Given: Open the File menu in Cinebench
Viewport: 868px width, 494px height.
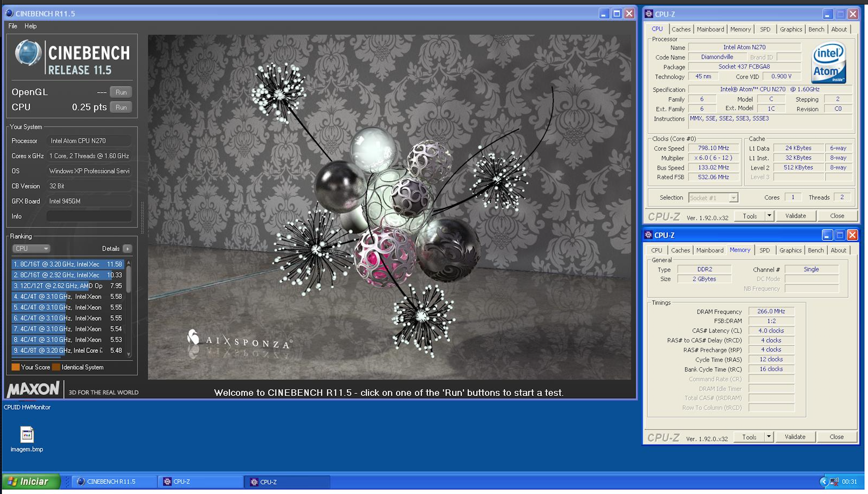Looking at the screenshot, I should click(x=13, y=26).
